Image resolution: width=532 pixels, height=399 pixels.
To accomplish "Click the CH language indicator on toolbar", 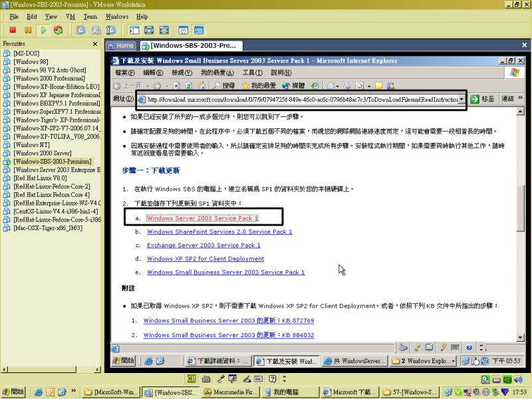I will [192, 378].
